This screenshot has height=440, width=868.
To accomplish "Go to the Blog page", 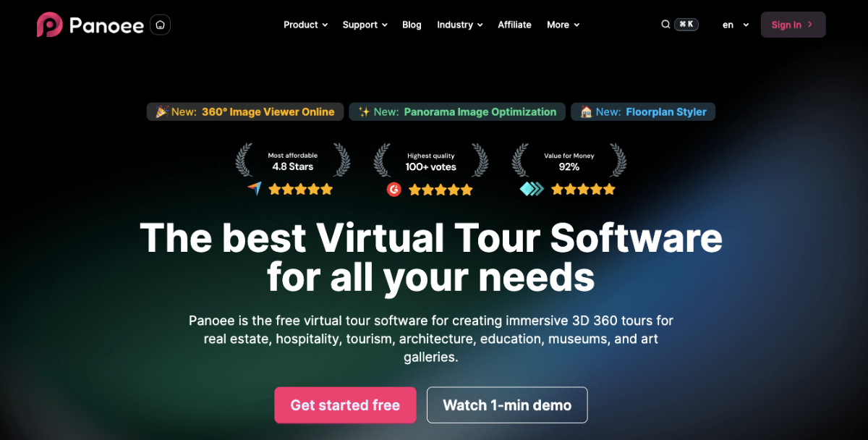I will point(412,25).
